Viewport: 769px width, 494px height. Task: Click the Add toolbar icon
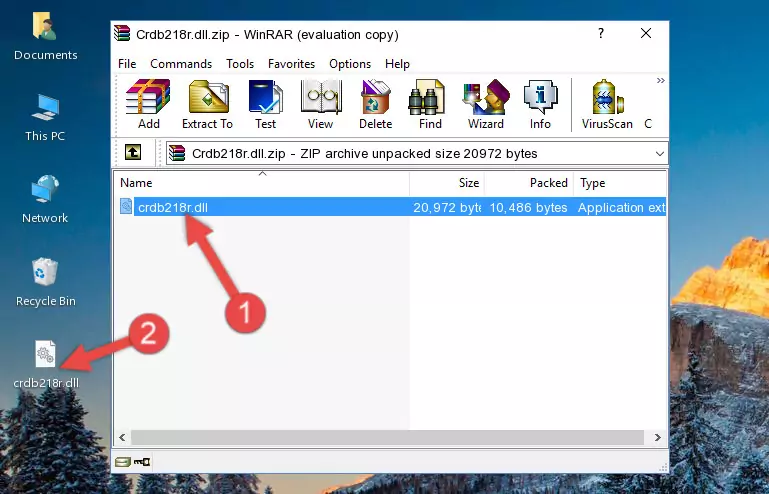coord(148,104)
